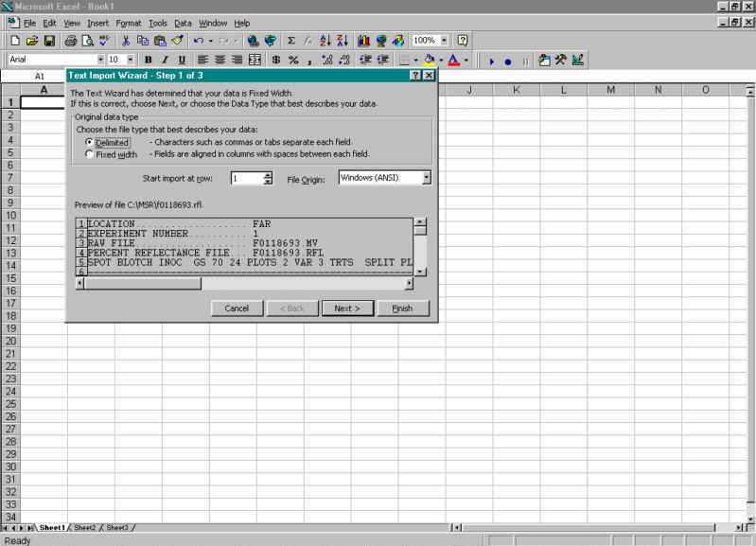Click Merge and Center icon
This screenshot has height=546, width=756.
click(x=255, y=60)
